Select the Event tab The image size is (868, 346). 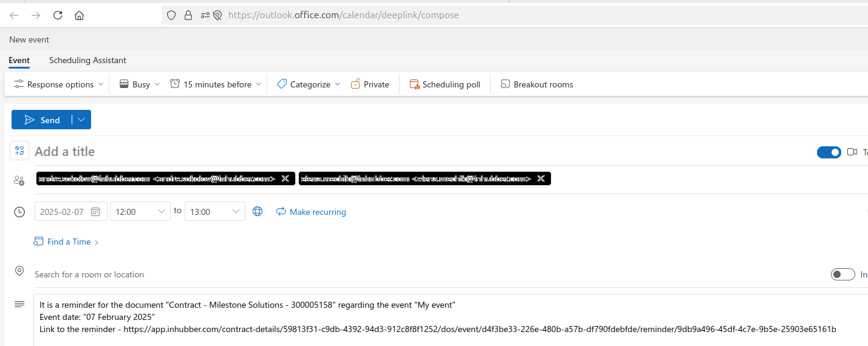19,60
